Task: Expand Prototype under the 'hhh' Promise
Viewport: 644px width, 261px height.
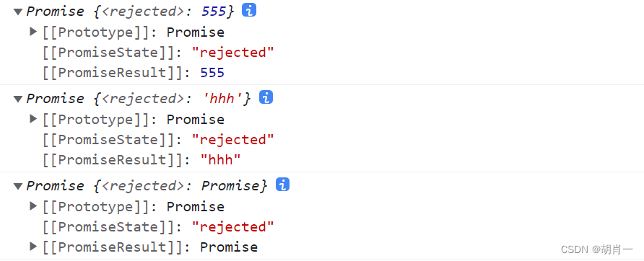Action: coord(34,118)
